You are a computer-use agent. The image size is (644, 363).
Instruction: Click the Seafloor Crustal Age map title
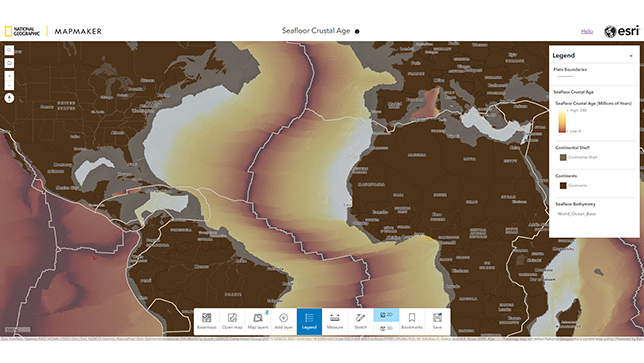tap(316, 31)
